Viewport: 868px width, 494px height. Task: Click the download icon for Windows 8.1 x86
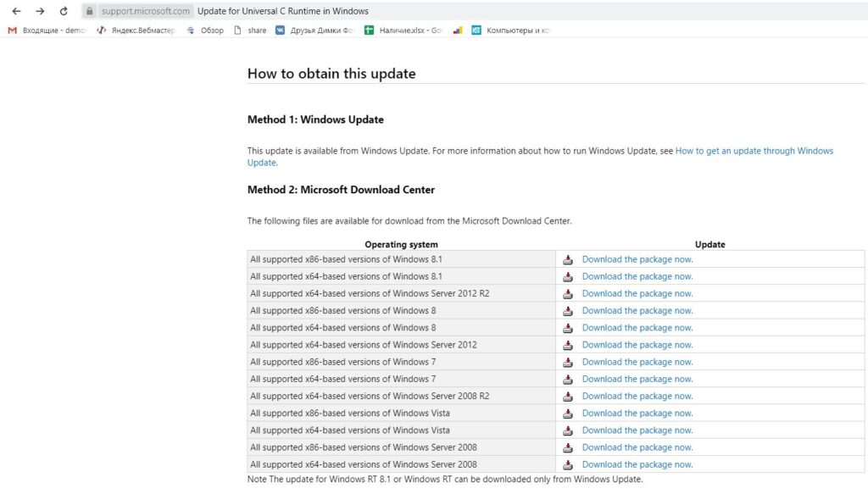click(x=568, y=260)
